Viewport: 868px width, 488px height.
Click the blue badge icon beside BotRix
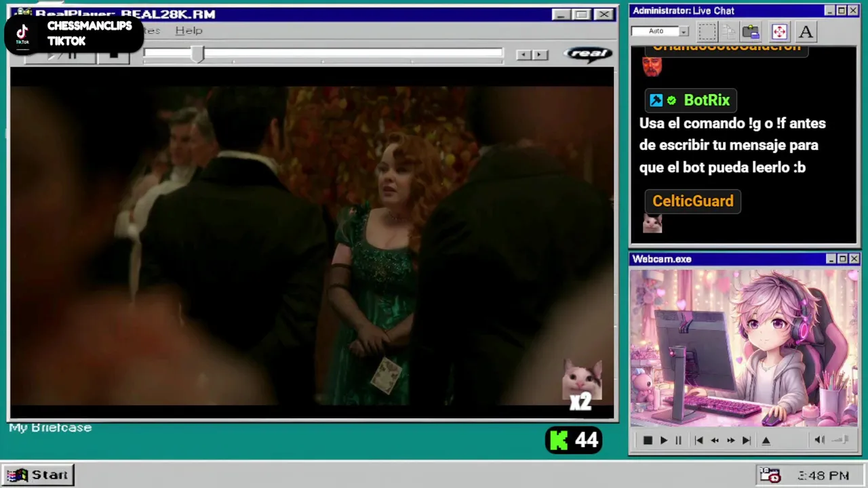(656, 100)
